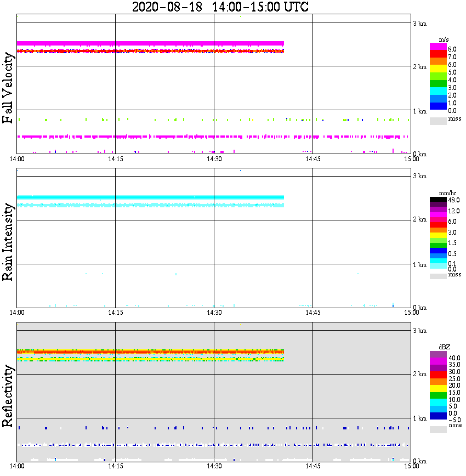
Task: Click the gray 'none' swatch in the dBZ legend
Action: click(438, 429)
